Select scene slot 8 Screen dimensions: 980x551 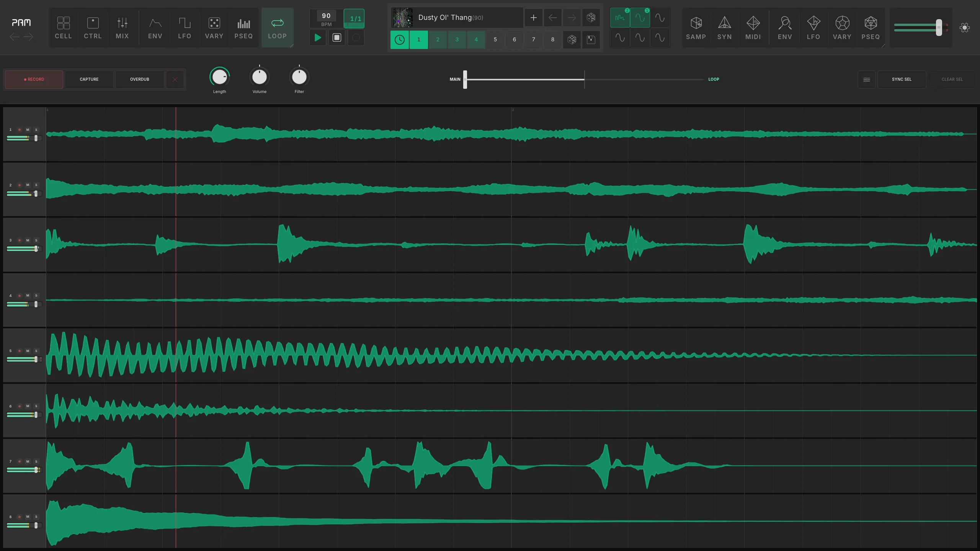click(553, 39)
